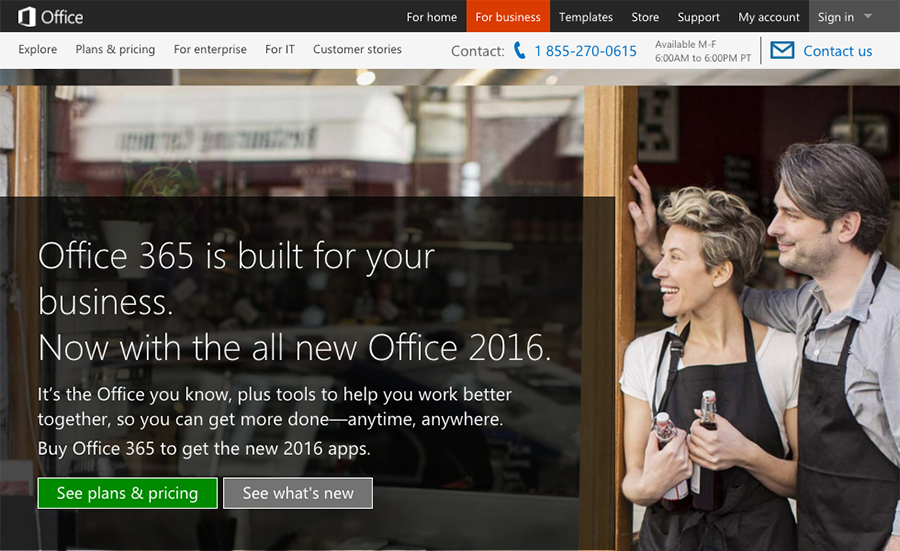
Task: Click the Office wordmark text
Action: (x=62, y=17)
